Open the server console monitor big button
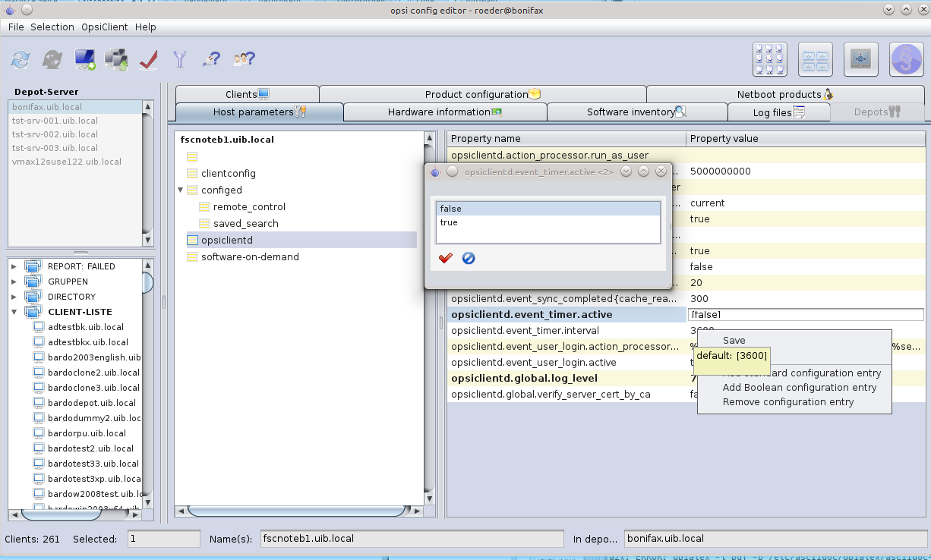Image resolution: width=931 pixels, height=560 pixels. pos(861,59)
